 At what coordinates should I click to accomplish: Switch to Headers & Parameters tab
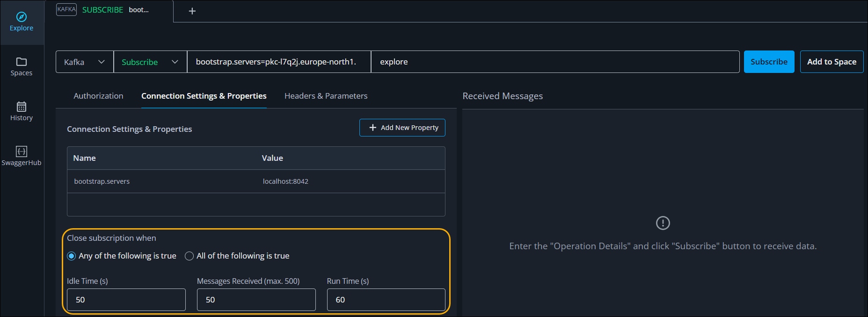(x=326, y=96)
